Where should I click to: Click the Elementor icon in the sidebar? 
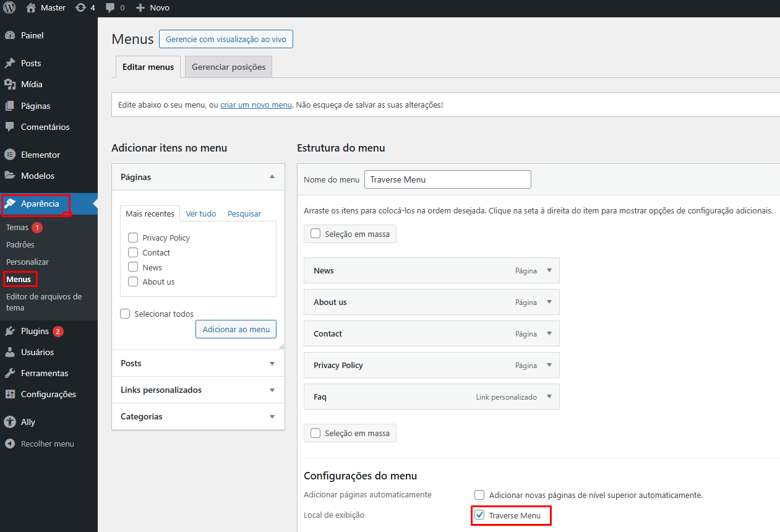click(x=9, y=155)
